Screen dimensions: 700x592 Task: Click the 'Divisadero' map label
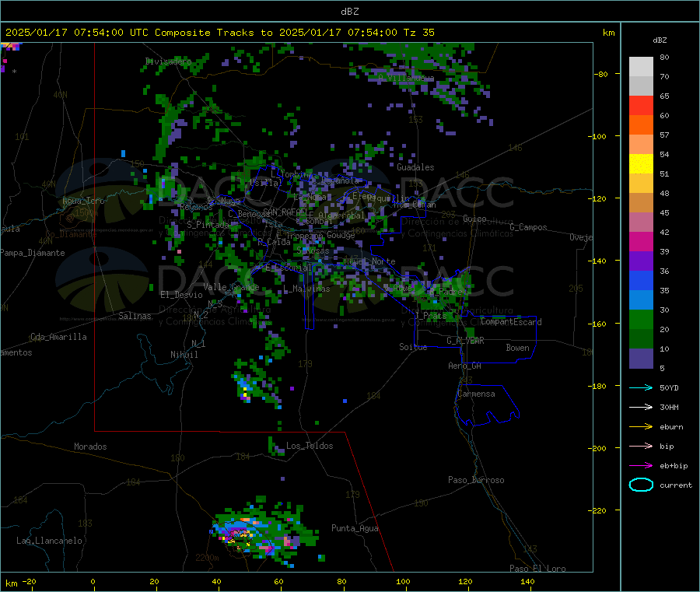[x=168, y=61]
